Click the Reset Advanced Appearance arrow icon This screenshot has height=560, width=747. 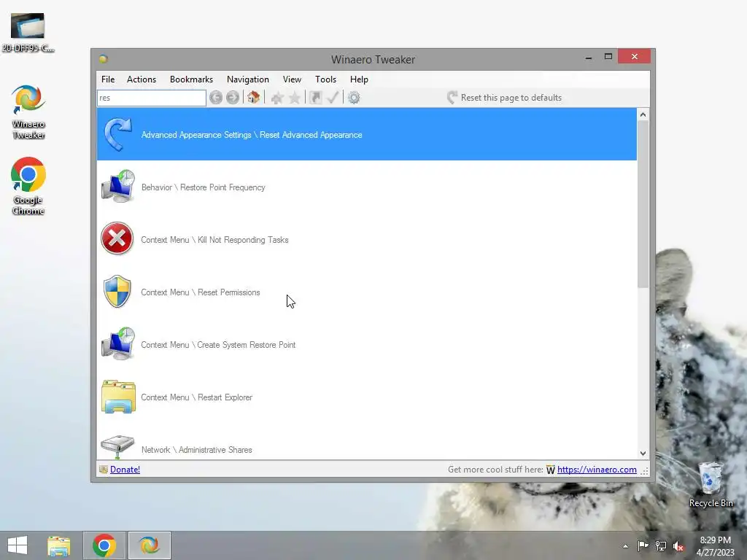click(x=117, y=134)
